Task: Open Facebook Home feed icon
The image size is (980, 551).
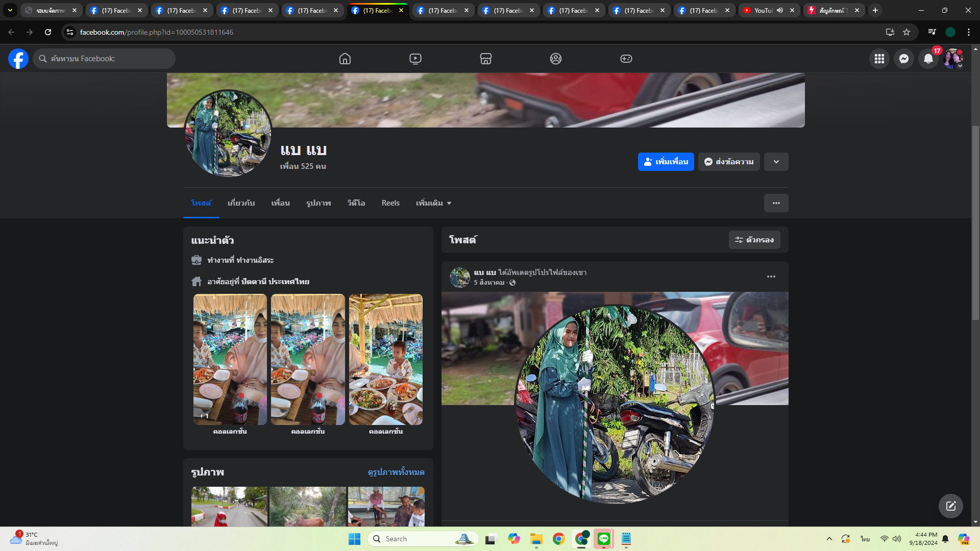Action: pyautogui.click(x=345, y=59)
